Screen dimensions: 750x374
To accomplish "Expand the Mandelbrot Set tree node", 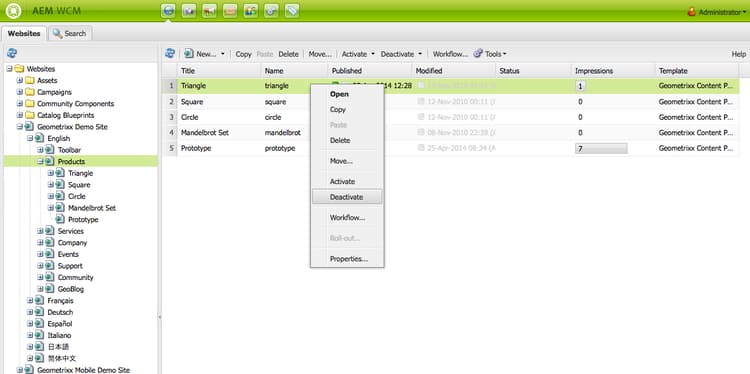I will 51,208.
